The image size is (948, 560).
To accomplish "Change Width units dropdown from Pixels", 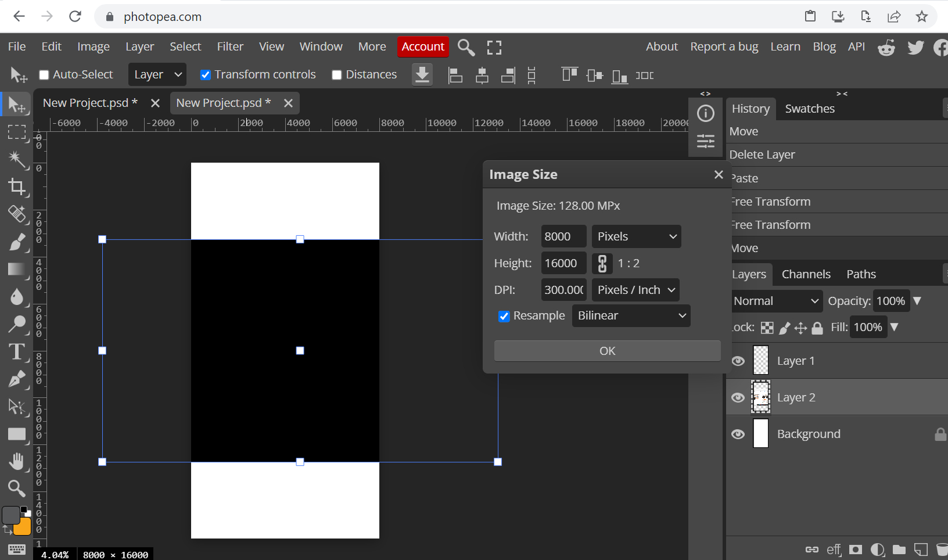I will tap(635, 236).
